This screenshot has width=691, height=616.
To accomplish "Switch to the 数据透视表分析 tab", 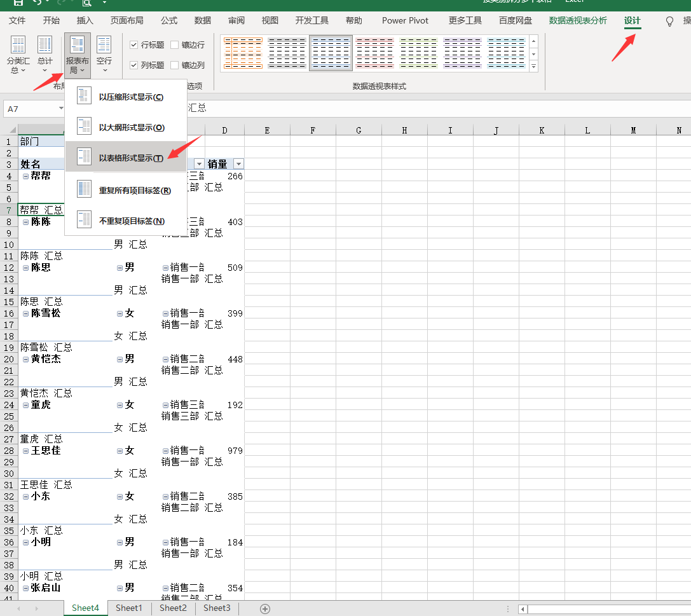I will [x=578, y=21].
